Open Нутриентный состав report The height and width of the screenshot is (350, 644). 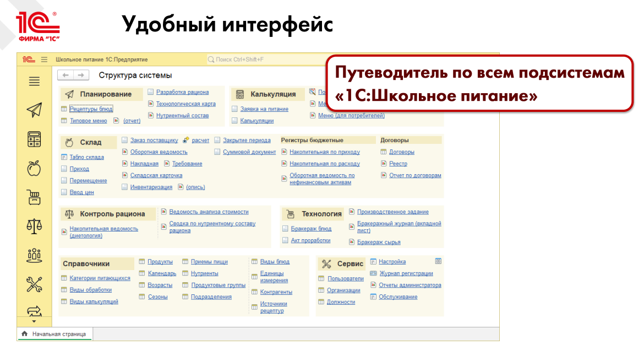(182, 116)
